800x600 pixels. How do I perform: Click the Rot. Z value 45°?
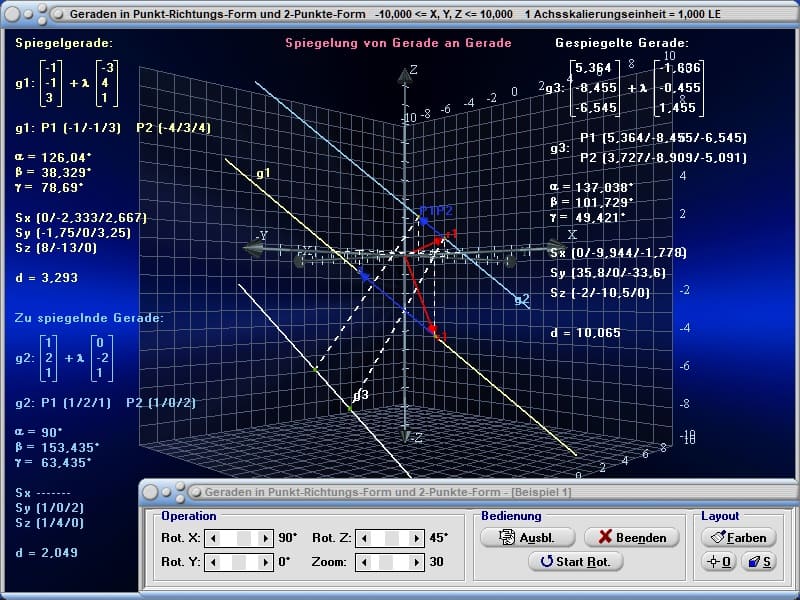tap(439, 538)
